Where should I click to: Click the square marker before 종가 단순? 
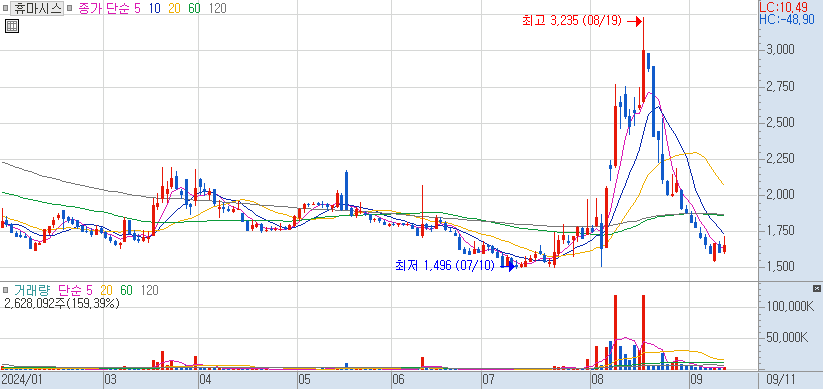(x=69, y=9)
